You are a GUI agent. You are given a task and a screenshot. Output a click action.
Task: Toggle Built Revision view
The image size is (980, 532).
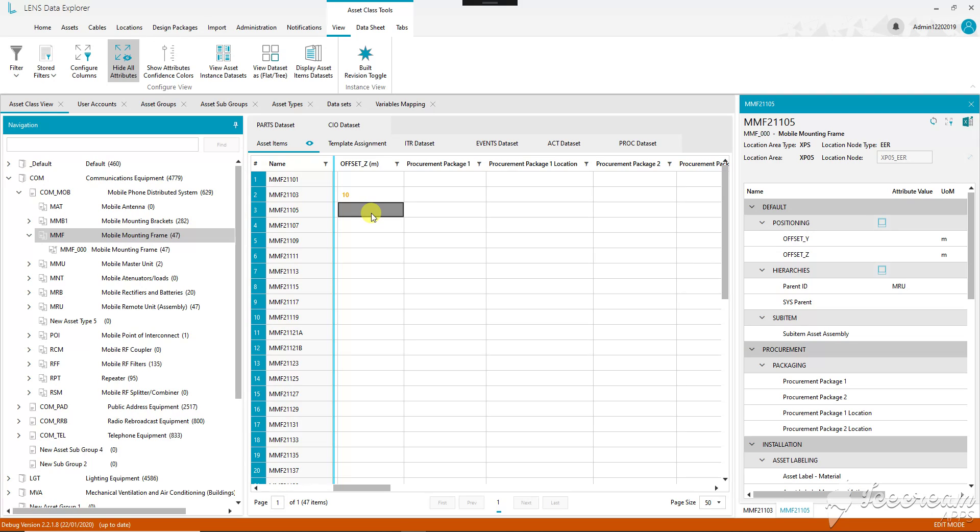coord(365,61)
